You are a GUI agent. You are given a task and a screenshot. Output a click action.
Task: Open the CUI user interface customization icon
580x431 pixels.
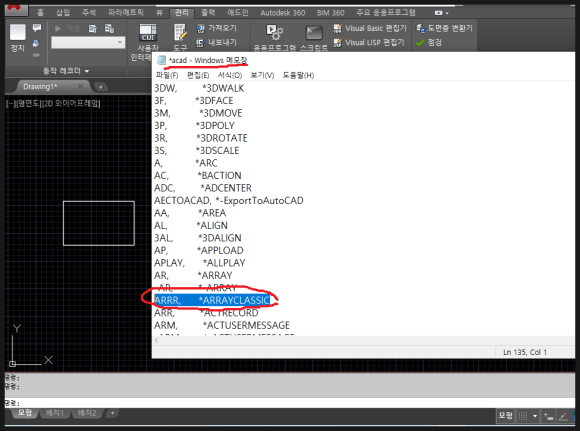[148, 33]
